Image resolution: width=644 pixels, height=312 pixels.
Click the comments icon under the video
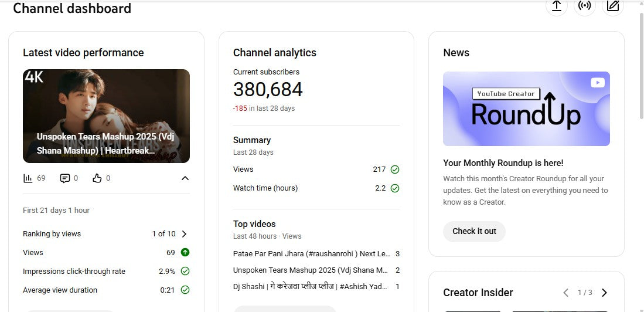pyautogui.click(x=65, y=178)
